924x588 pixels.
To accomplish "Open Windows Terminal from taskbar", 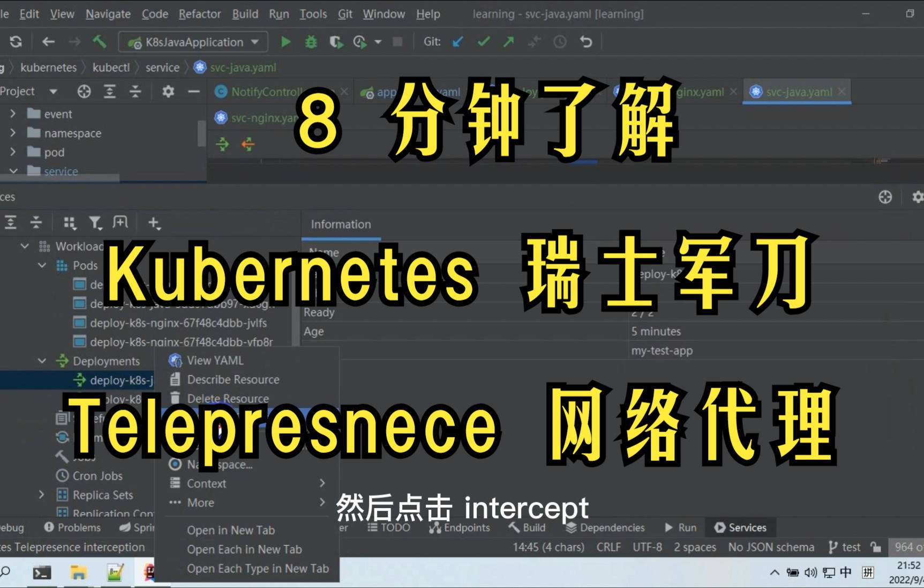I will 41,572.
